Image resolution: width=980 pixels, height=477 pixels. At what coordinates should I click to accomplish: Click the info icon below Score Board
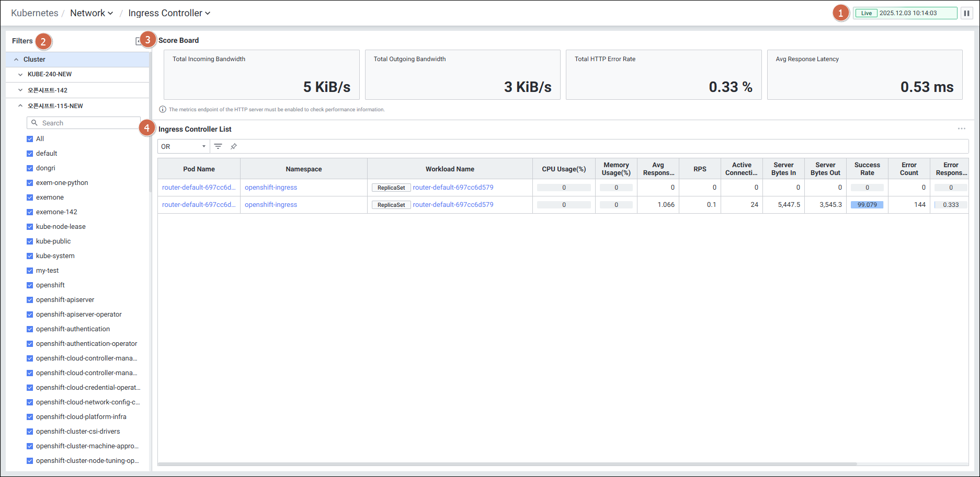163,110
